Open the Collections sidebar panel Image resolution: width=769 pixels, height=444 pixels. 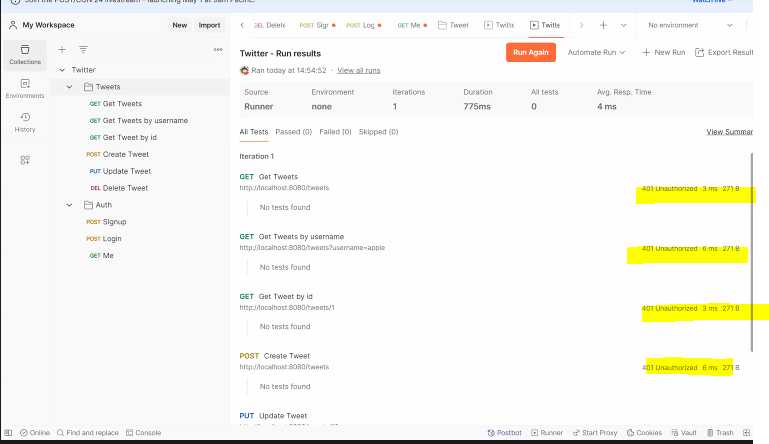pyautogui.click(x=25, y=54)
